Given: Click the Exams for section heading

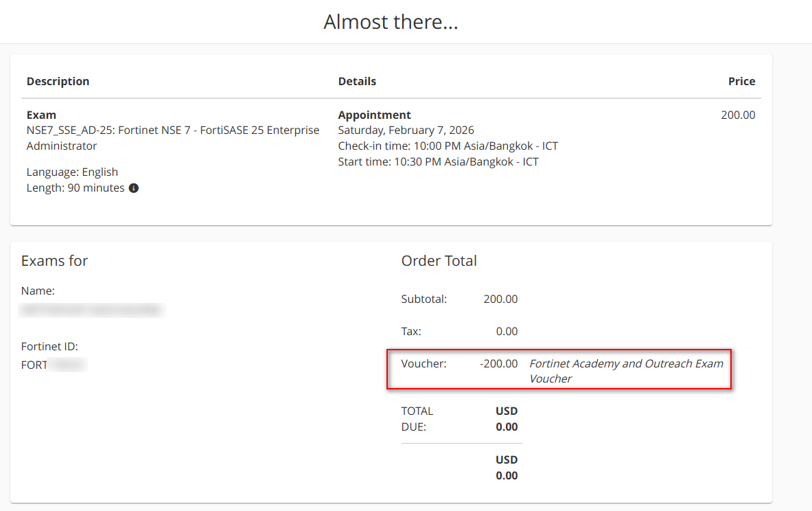Looking at the screenshot, I should [54, 261].
